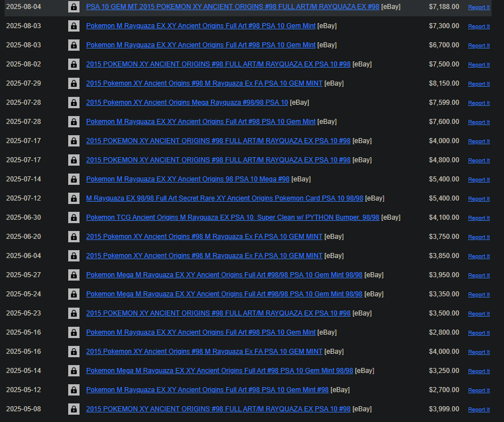This screenshot has width=504, height=422.
Task: Open the 2025-05-14 Gem Mint 98/98 listing
Action: [219, 371]
